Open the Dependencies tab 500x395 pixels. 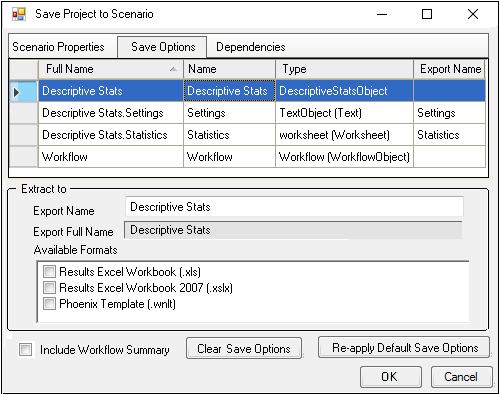[x=250, y=47]
